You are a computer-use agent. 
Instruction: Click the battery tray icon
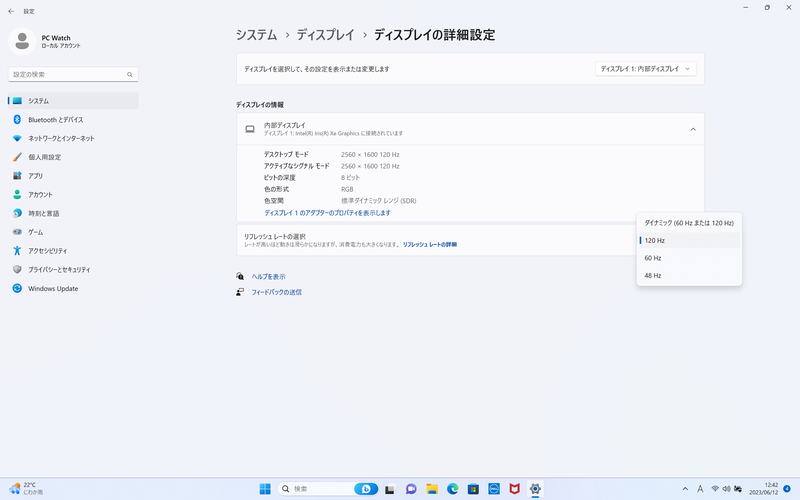(x=738, y=489)
